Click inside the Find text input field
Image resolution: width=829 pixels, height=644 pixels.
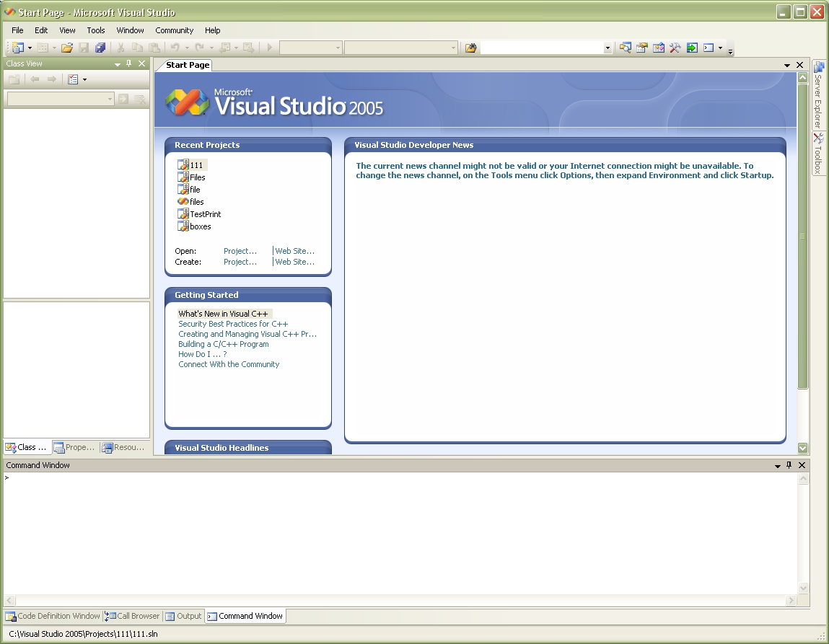(x=541, y=48)
